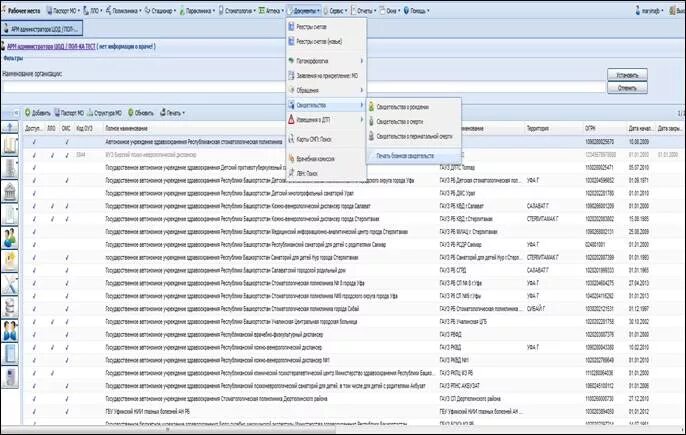Sort by the ОГРН column header

tap(589, 128)
